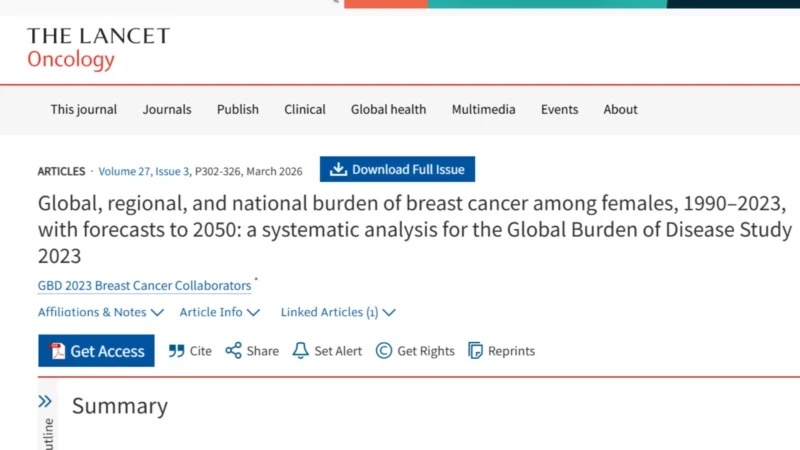800x450 pixels.
Task: Click the Set Alert label
Action: [338, 351]
